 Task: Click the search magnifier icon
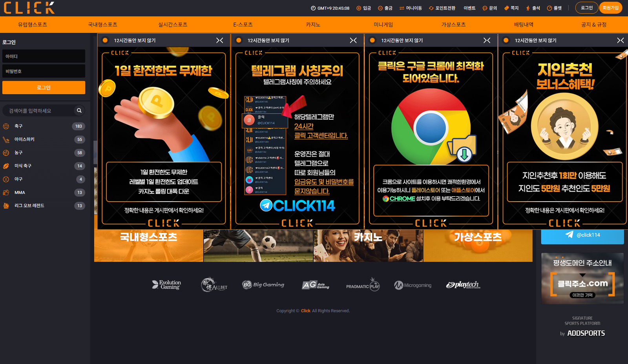(79, 111)
